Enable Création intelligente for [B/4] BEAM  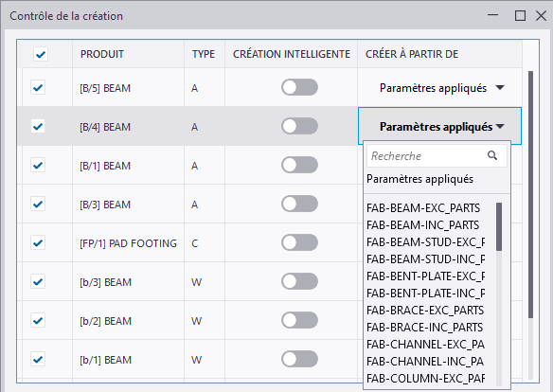(x=300, y=126)
